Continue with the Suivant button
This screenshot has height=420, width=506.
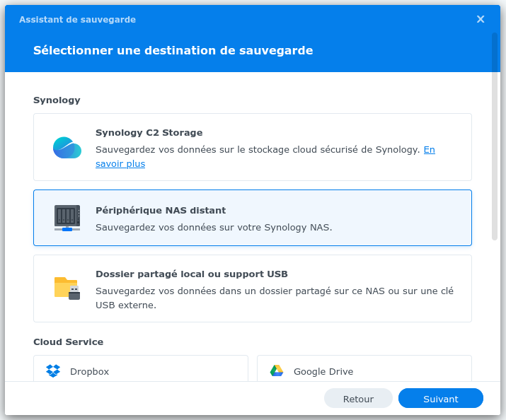pyautogui.click(x=441, y=398)
